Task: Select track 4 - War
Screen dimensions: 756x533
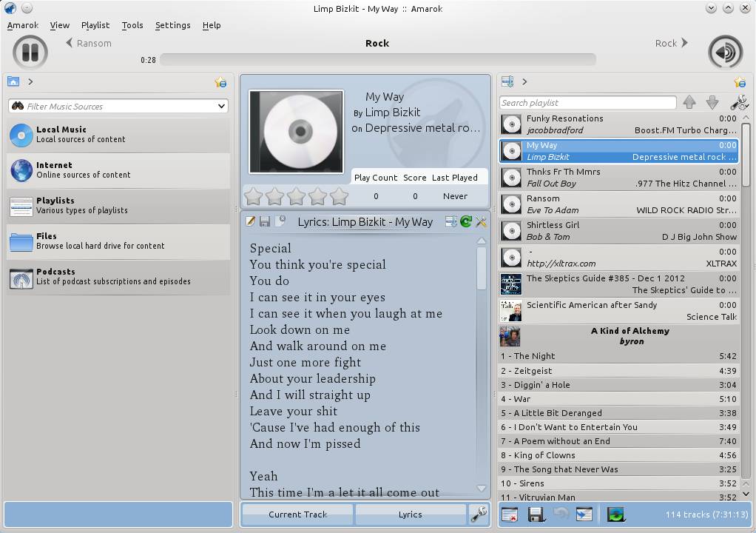Action: [x=618, y=399]
